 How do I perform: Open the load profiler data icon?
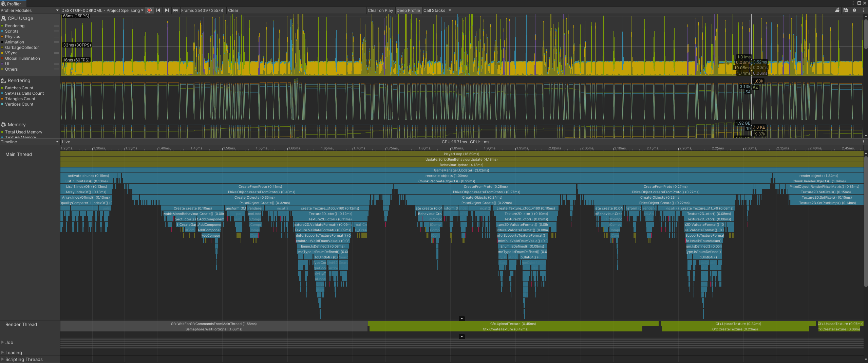pyautogui.click(x=837, y=10)
